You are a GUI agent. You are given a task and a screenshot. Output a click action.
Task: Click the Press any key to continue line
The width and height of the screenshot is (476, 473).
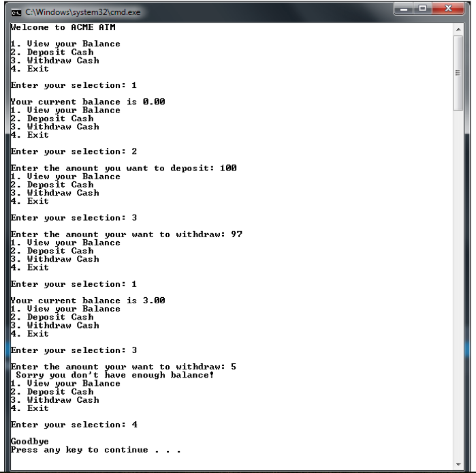(x=95, y=450)
